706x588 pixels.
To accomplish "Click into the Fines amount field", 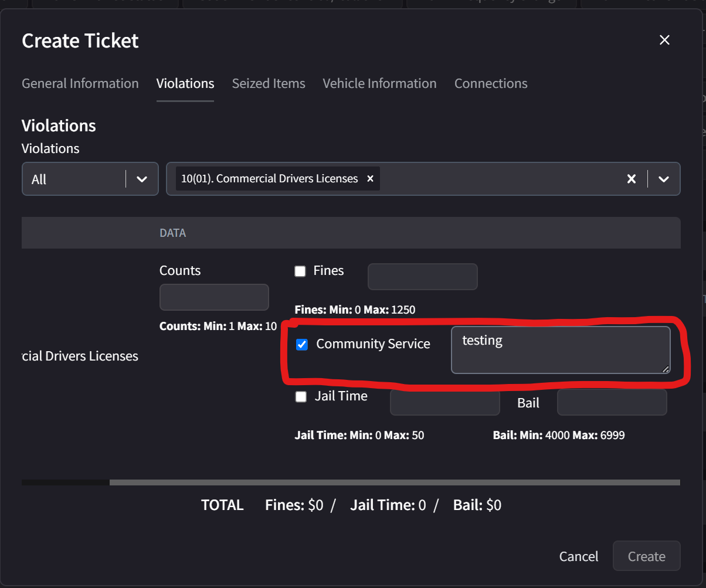I will coord(422,277).
